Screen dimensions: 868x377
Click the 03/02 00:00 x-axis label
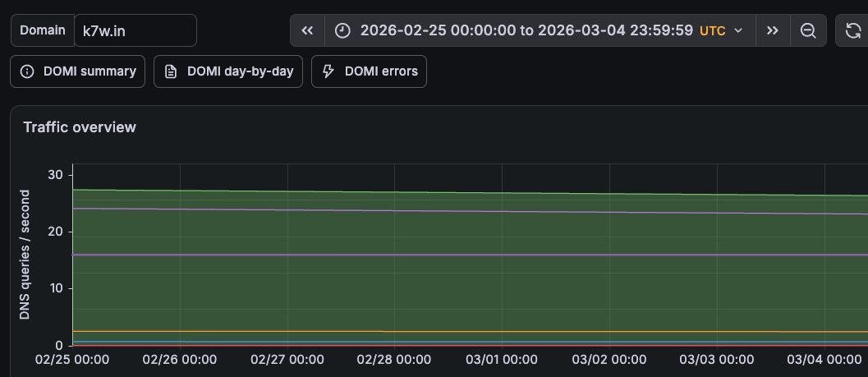point(609,359)
